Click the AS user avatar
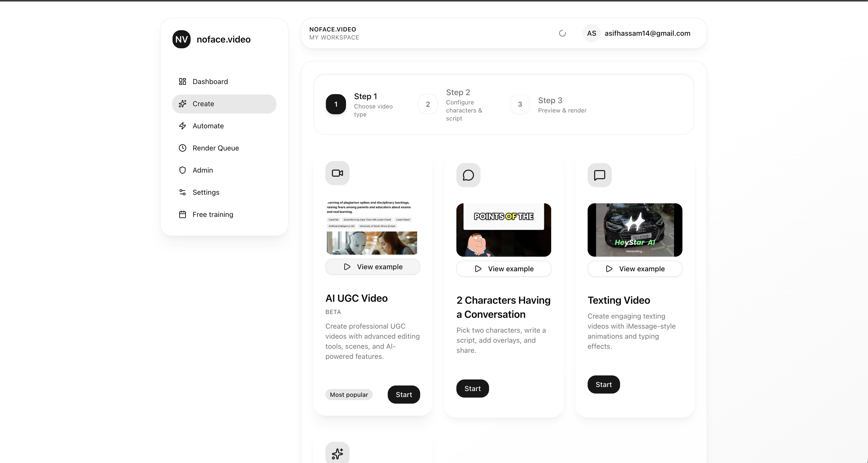 coord(591,33)
